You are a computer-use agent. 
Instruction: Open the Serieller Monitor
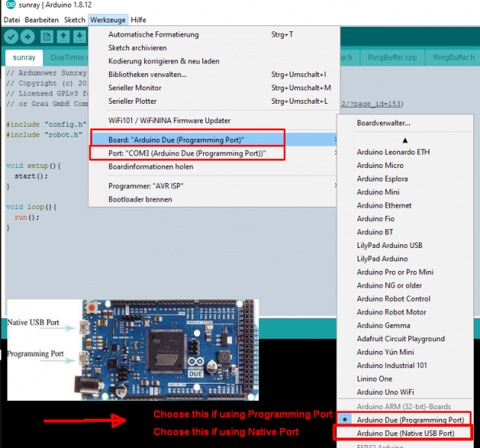click(213, 88)
